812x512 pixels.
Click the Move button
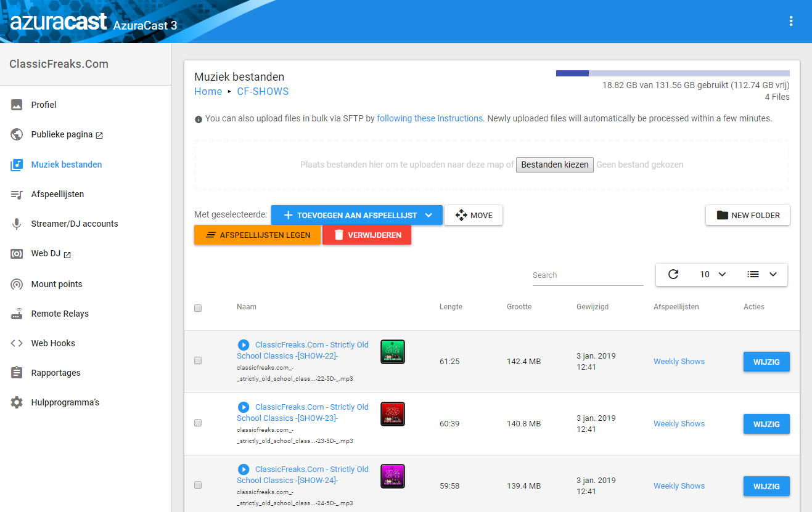[474, 215]
